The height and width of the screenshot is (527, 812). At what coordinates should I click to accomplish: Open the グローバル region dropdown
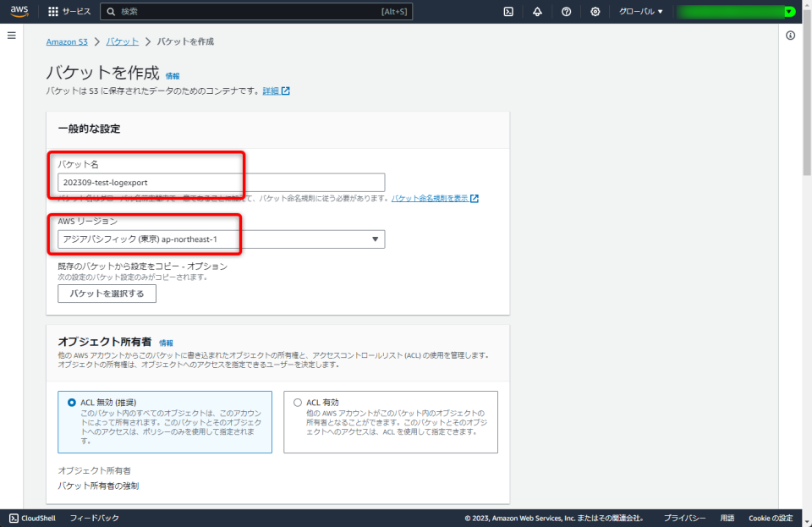tap(639, 11)
